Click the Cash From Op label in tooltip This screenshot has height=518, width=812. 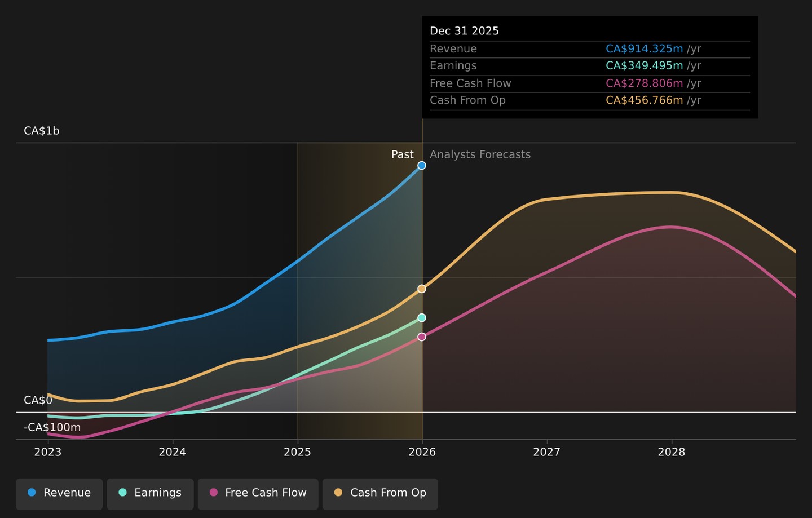click(x=467, y=100)
